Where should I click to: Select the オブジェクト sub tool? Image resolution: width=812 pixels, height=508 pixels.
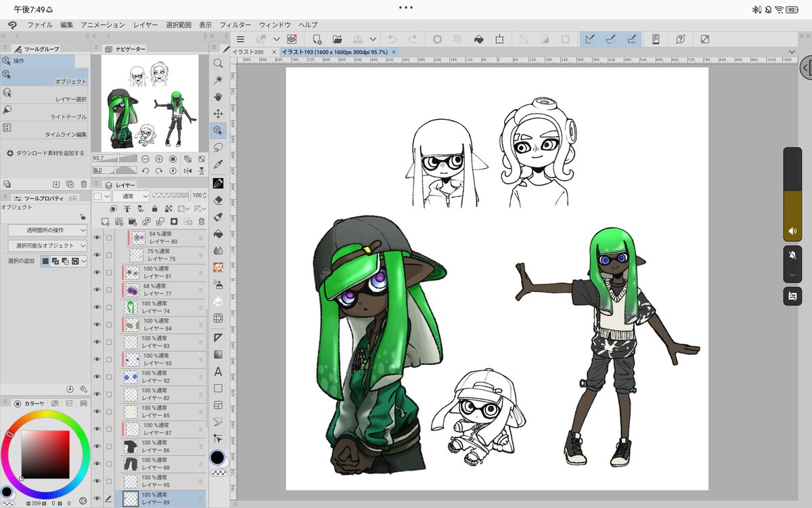coord(45,76)
